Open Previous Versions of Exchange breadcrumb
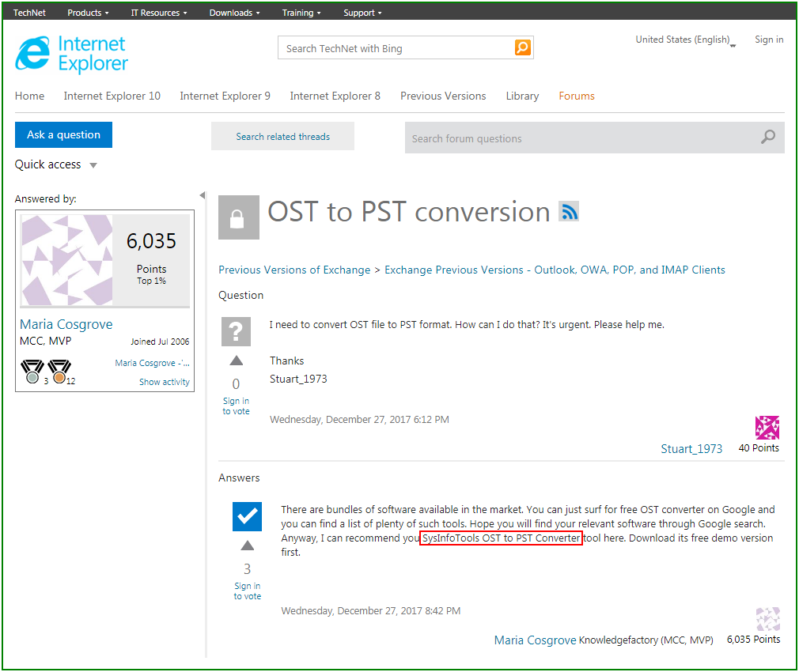This screenshot has width=799, height=672. pos(294,270)
